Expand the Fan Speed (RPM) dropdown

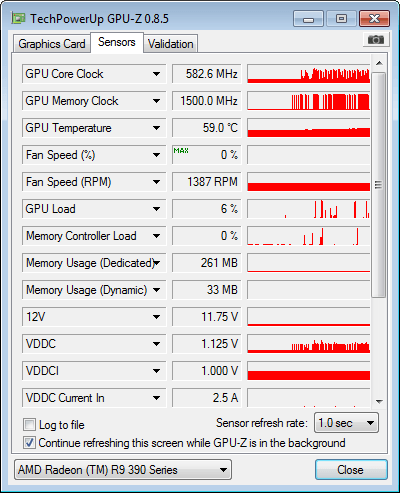pyautogui.click(x=156, y=182)
